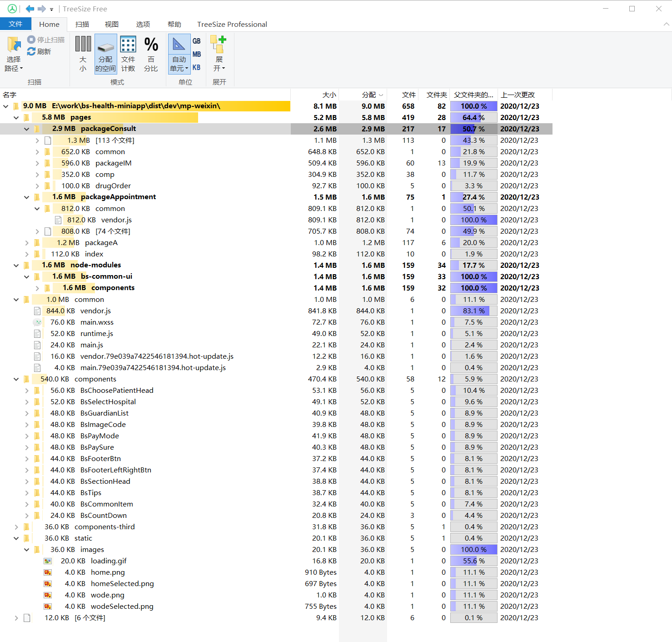Expand the packageIM folder

coord(37,163)
